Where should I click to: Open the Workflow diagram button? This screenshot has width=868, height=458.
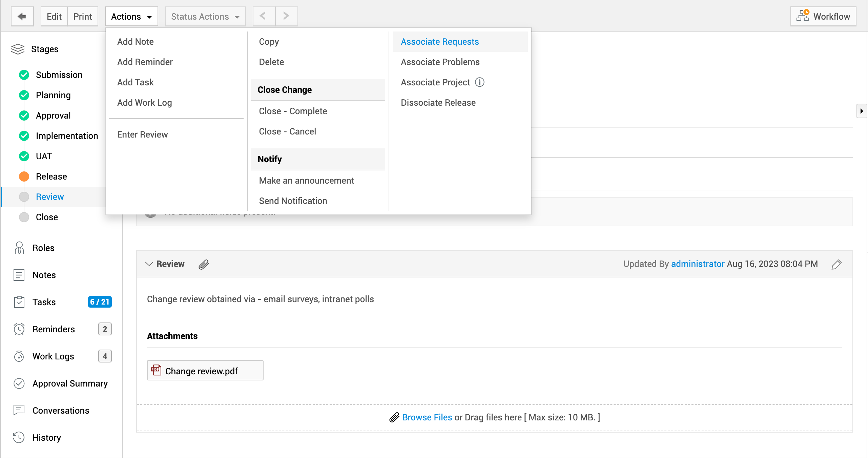823,16
